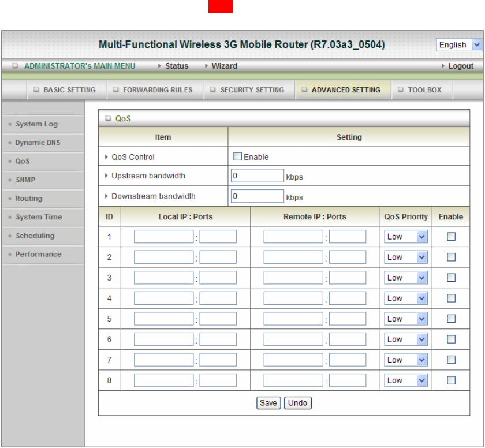Switch to the FORWARDING RULES tab
Viewport: 485px width, 448px height.
pos(155,90)
